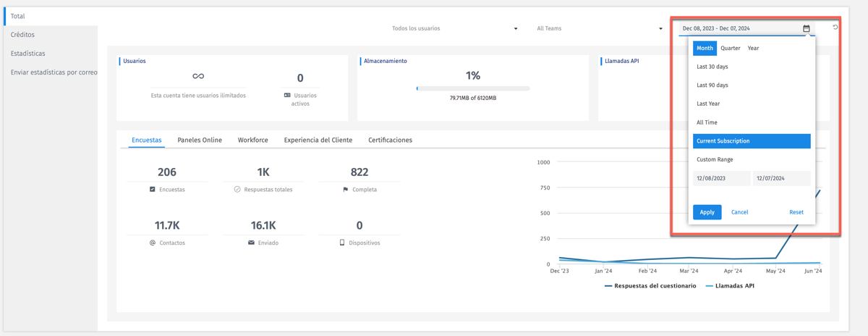
Task: Click the Dispositivos phone icon
Action: coord(342,243)
